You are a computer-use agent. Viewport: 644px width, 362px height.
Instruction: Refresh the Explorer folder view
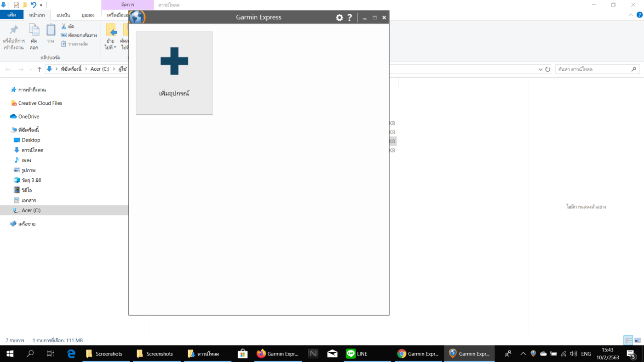tap(547, 69)
